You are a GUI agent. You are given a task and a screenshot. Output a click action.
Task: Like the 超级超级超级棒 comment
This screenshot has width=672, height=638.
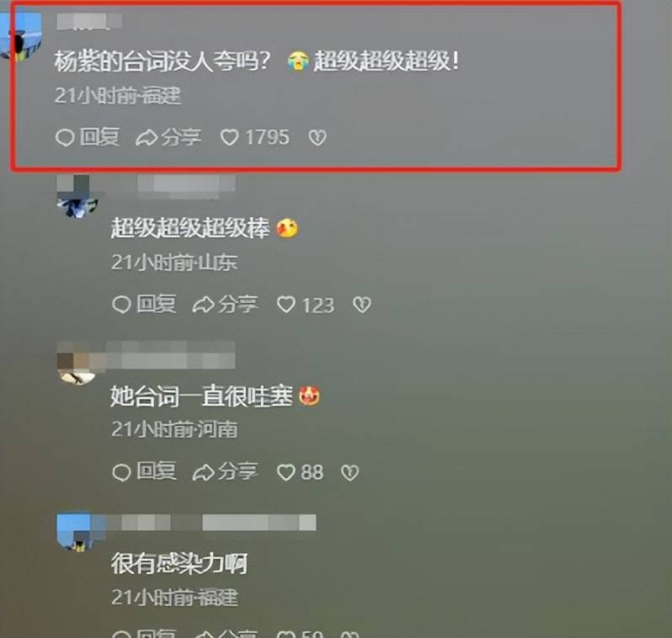[305, 305]
